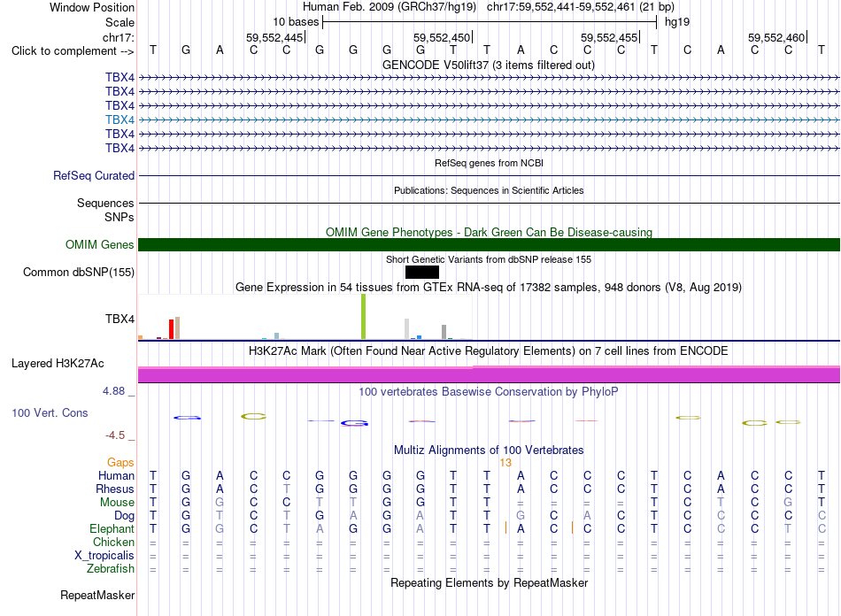Viewport: 841px width, 616px height.
Task: Click the 'Click to complement -->' label
Action: point(73,51)
